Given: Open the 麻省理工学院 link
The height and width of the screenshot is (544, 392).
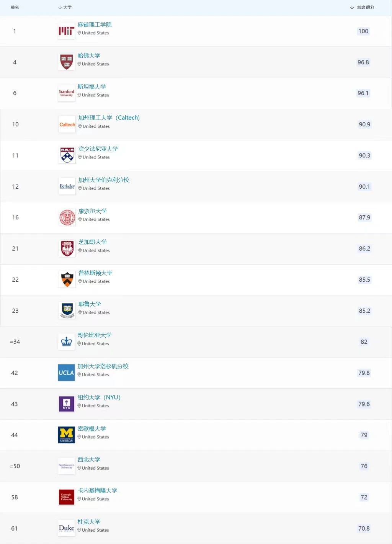Looking at the screenshot, I should pyautogui.click(x=95, y=25).
